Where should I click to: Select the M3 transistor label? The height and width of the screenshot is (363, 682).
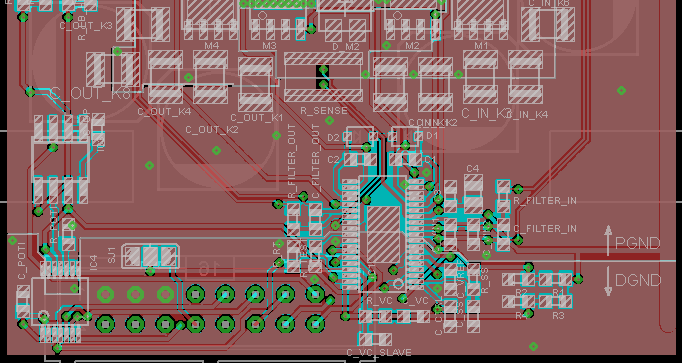[269, 46]
